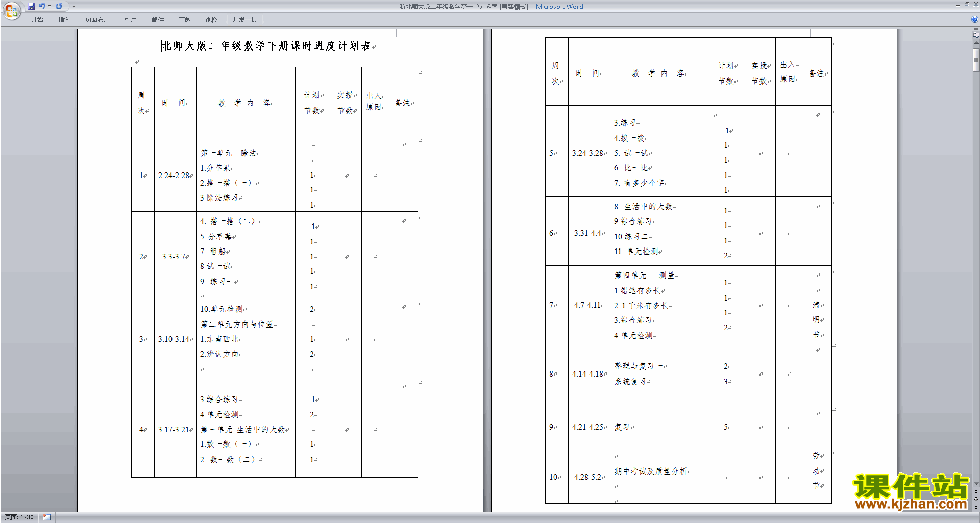
Task: Click the line 1.东南西北
Action: (x=219, y=339)
